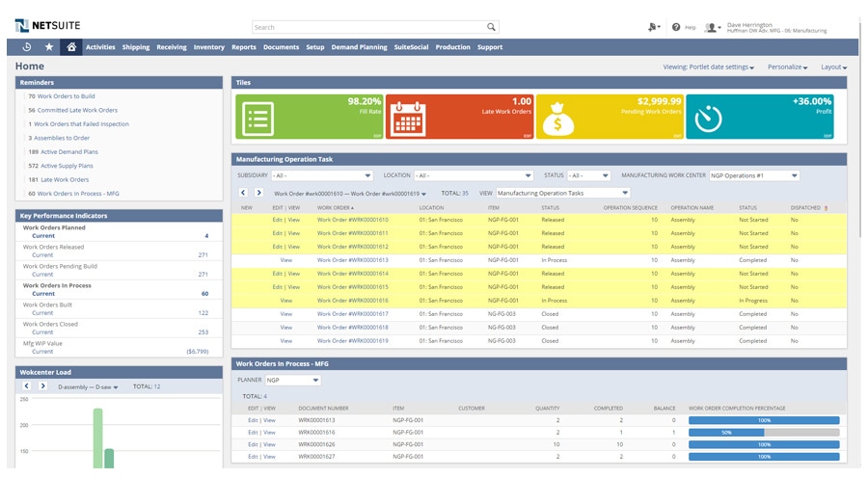Click Edit for Work Order #WRK00001614
868x504 pixels.
click(x=277, y=274)
